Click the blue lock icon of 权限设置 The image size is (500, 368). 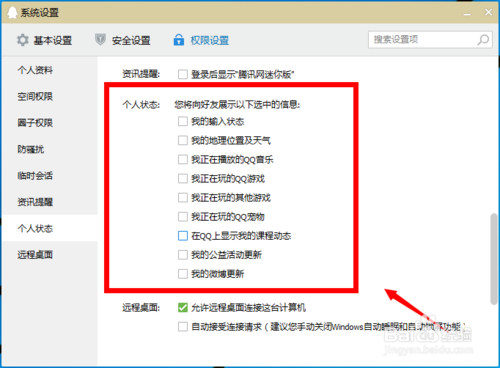click(x=179, y=40)
